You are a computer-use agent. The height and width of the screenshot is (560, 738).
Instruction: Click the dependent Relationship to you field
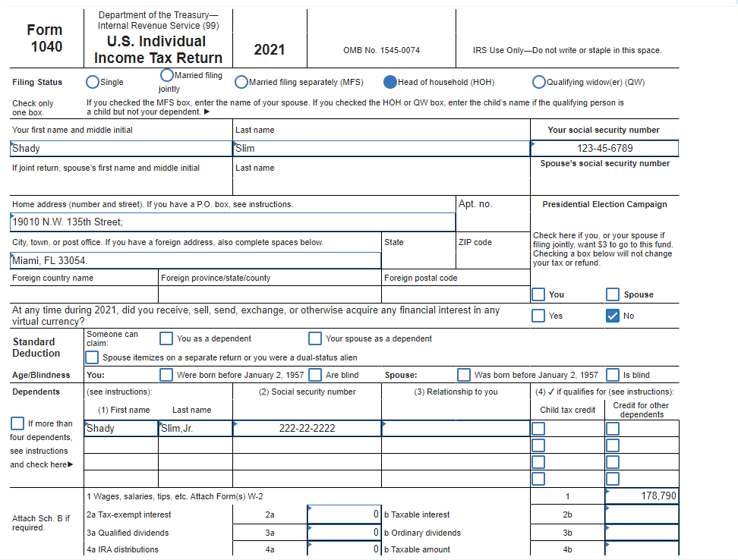click(456, 428)
